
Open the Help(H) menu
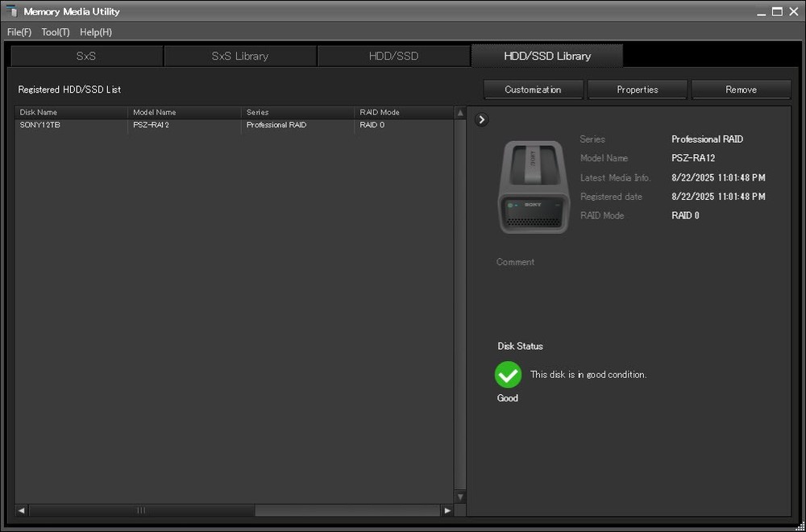click(x=96, y=32)
